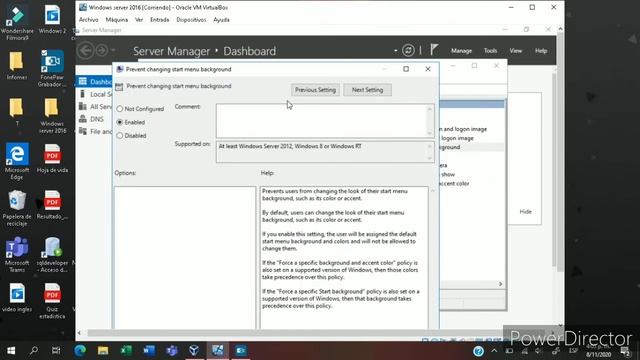Open Wondershare Filmora9 desktop icon
This screenshot has width=640, height=360.
[x=17, y=22]
